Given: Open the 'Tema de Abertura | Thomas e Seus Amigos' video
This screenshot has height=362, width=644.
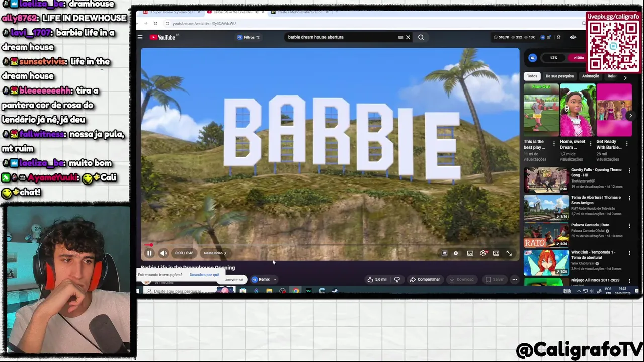Looking at the screenshot, I should point(546,207).
